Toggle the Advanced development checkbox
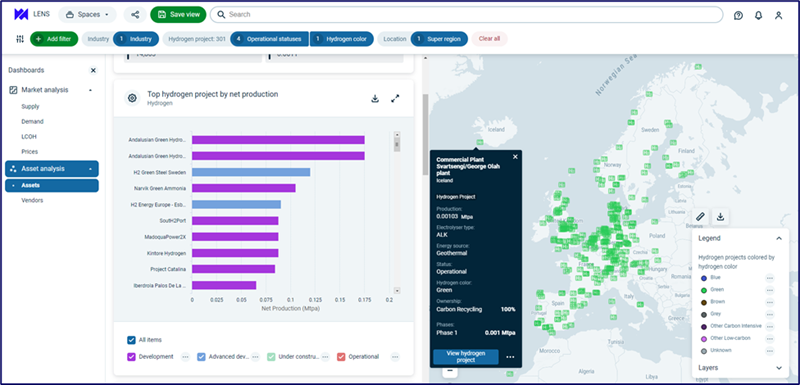This screenshot has height=385, width=800. coord(201,357)
